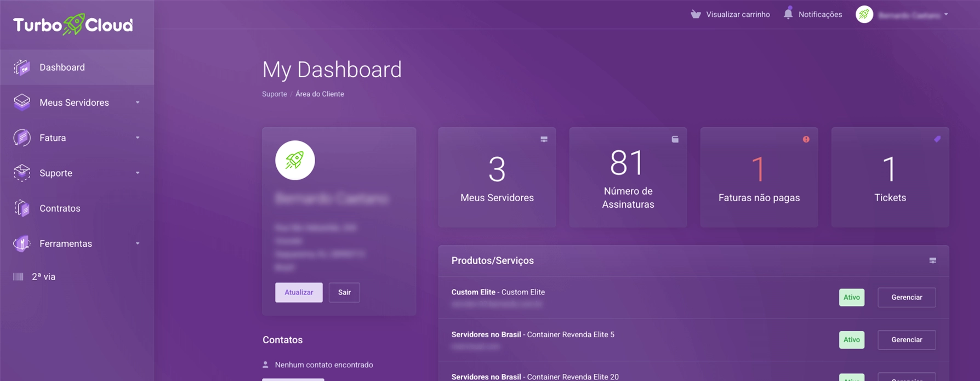This screenshot has height=381, width=980.
Task: Click the TurboCloud rocket logo
Action: tap(73, 25)
